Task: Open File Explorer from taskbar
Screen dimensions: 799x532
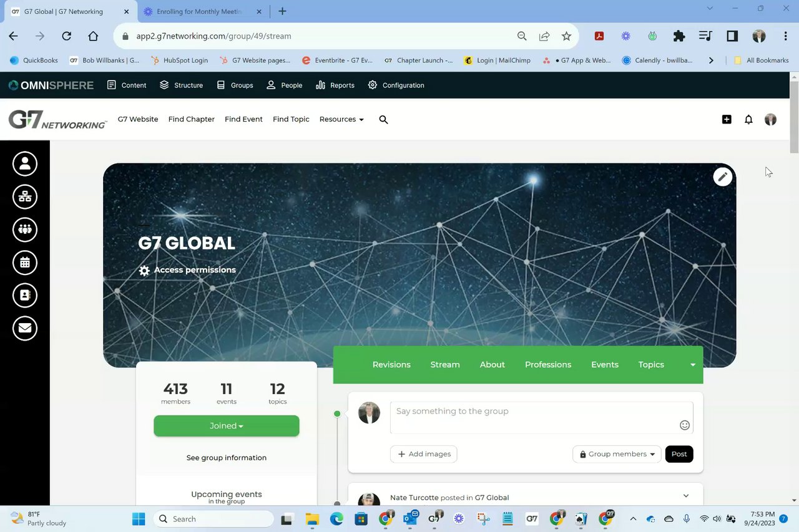Action: [x=312, y=519]
